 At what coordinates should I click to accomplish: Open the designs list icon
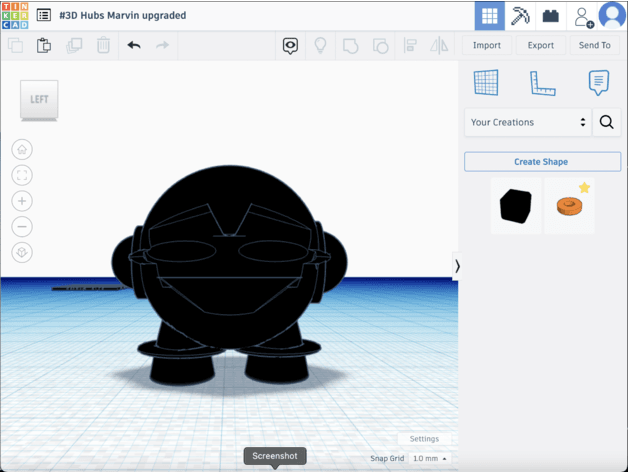coord(44,15)
